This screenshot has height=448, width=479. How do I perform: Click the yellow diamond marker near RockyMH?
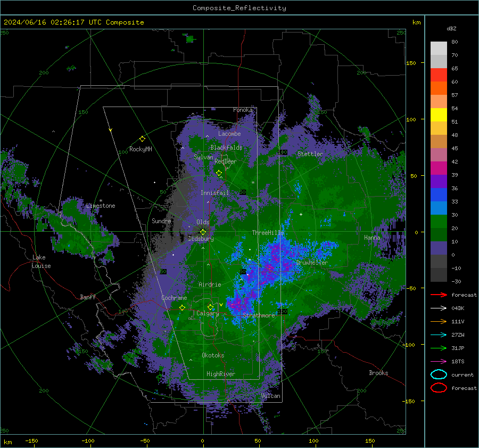point(142,139)
